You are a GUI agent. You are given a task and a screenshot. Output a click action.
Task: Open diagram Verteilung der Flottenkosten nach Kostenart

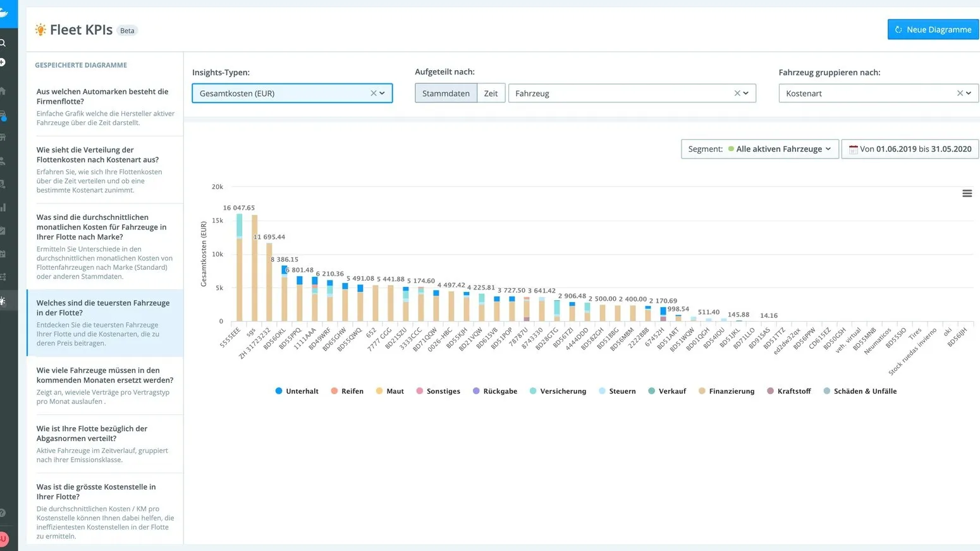tap(105, 169)
